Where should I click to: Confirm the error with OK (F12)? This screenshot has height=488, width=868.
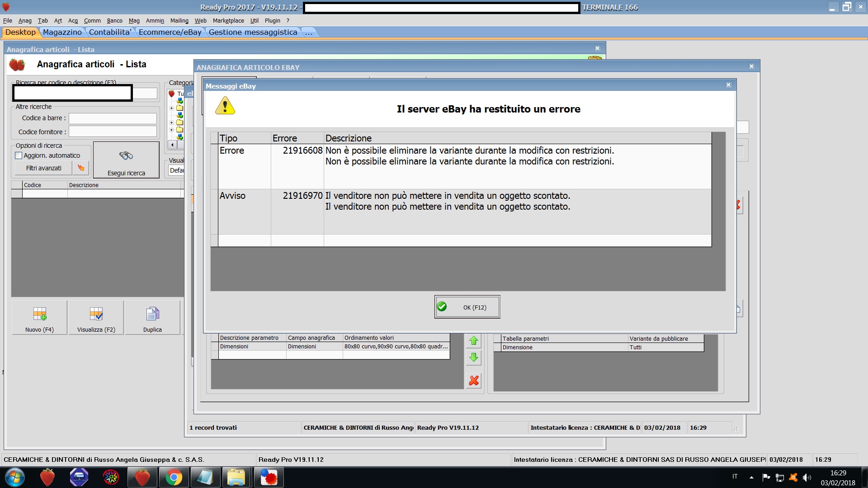467,307
